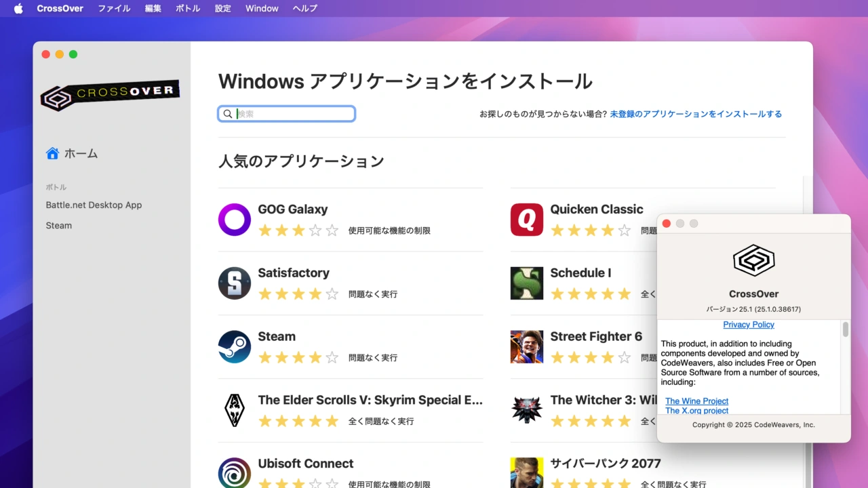
Task: Open the ヘルプ menu
Action: (x=304, y=8)
